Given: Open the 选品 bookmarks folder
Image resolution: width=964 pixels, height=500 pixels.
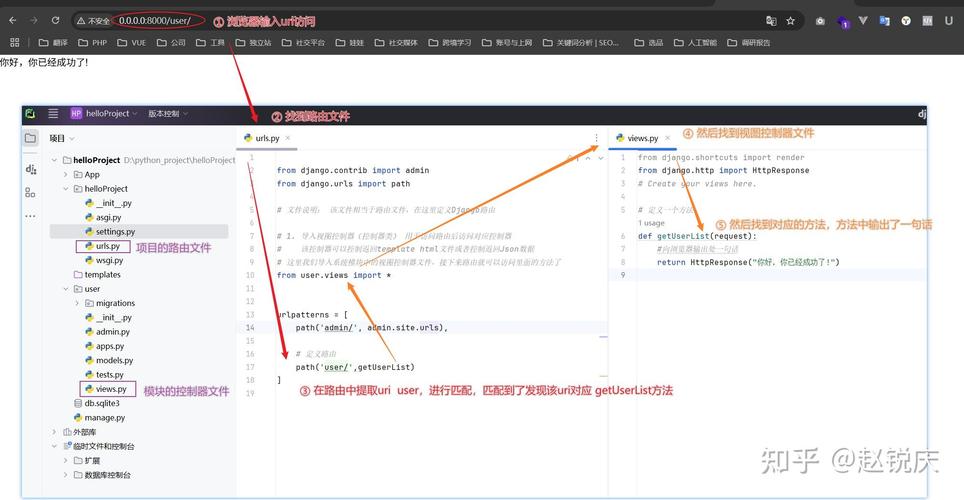Looking at the screenshot, I should click(x=649, y=42).
